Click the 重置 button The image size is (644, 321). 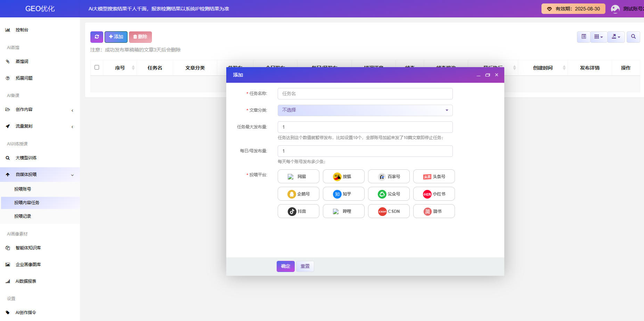click(x=305, y=266)
